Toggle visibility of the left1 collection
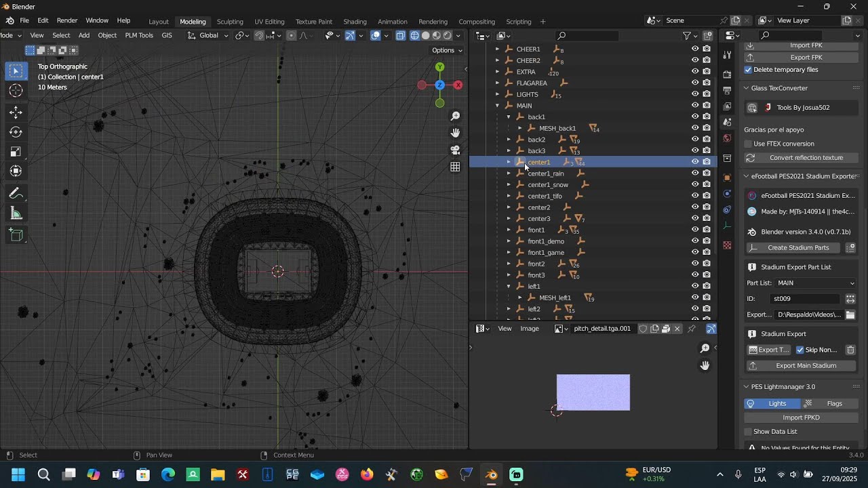The image size is (868, 488). (x=695, y=286)
